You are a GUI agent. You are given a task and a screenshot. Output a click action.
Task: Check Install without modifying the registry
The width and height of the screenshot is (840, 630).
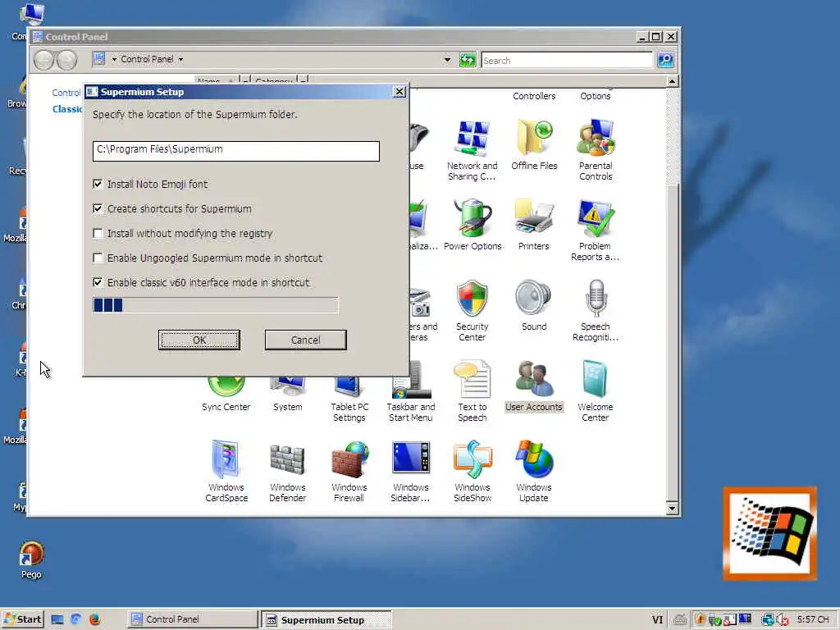coord(98,234)
